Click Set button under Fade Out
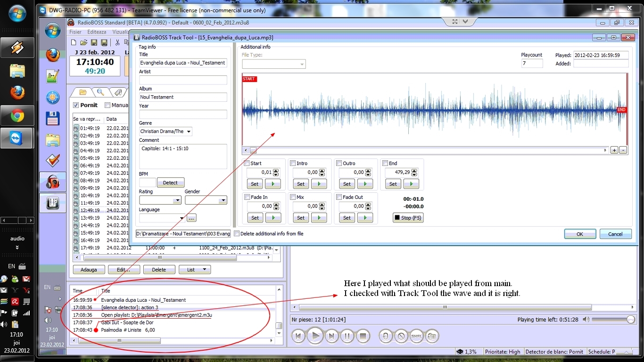Screen dimensions: 644x362 point(347,218)
